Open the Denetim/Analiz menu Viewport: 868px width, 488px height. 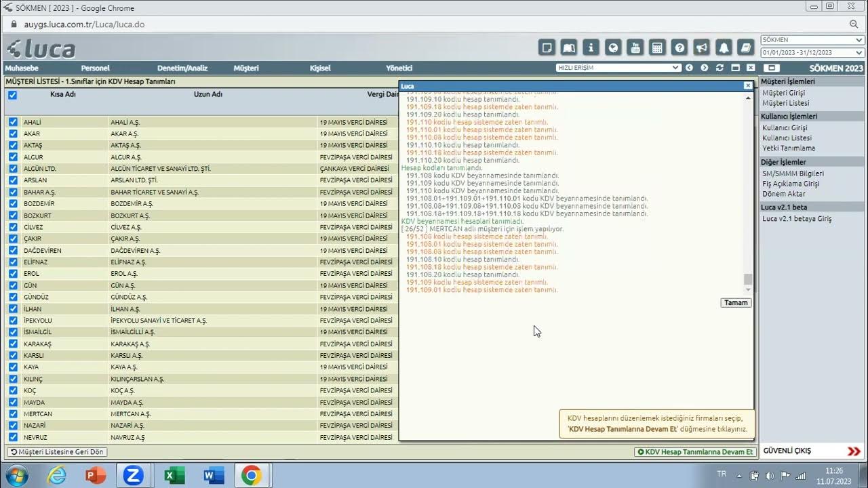coord(182,68)
